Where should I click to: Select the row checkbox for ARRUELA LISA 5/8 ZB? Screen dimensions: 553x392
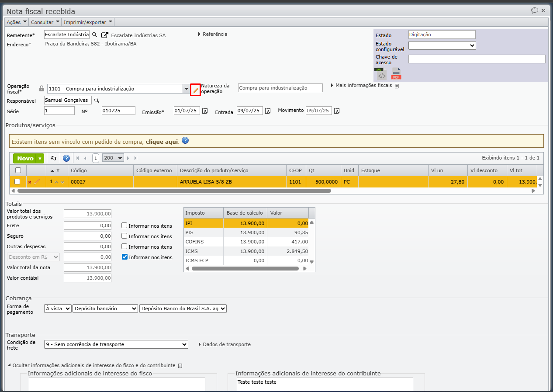tap(17, 181)
